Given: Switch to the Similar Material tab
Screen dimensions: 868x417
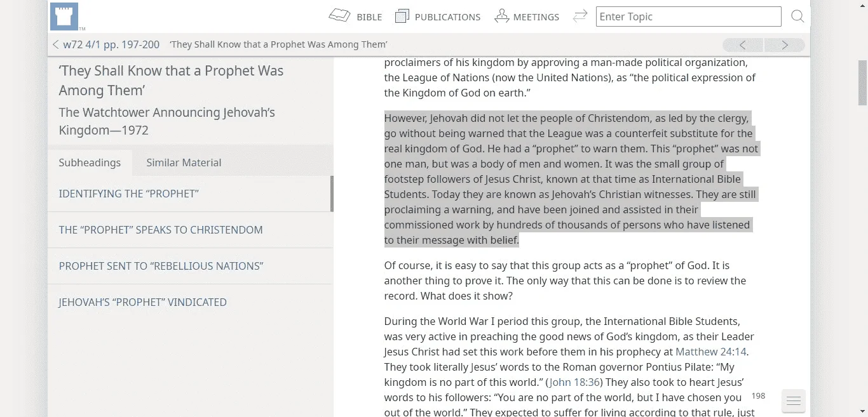Looking at the screenshot, I should coord(184,162).
